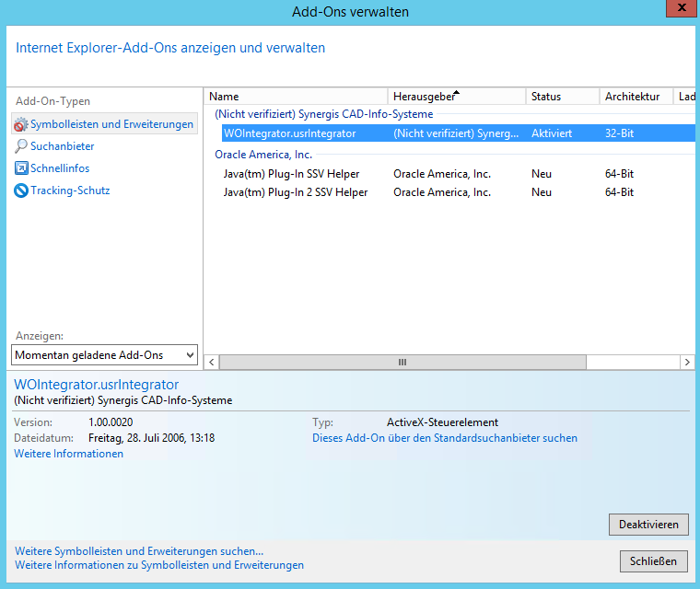This screenshot has width=700, height=589.
Task: Sort list by Herausgeber column header
Action: [x=457, y=97]
